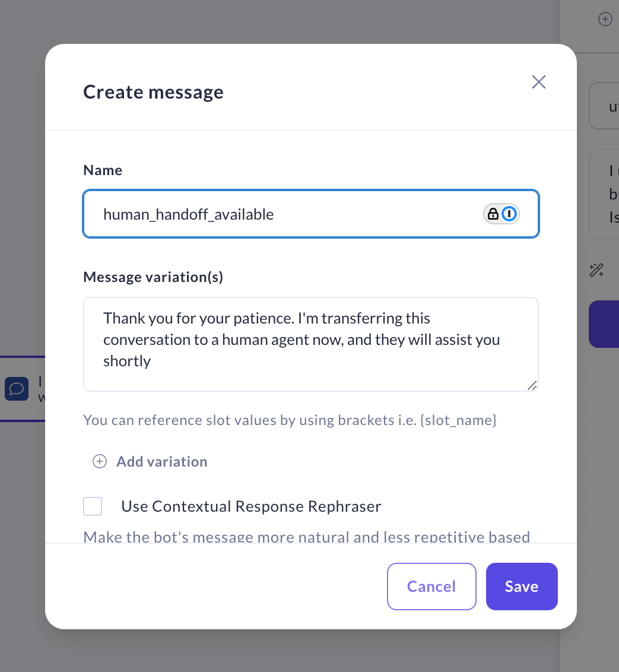
Task: Click the X icon to dismiss the modal
Action: [538, 82]
